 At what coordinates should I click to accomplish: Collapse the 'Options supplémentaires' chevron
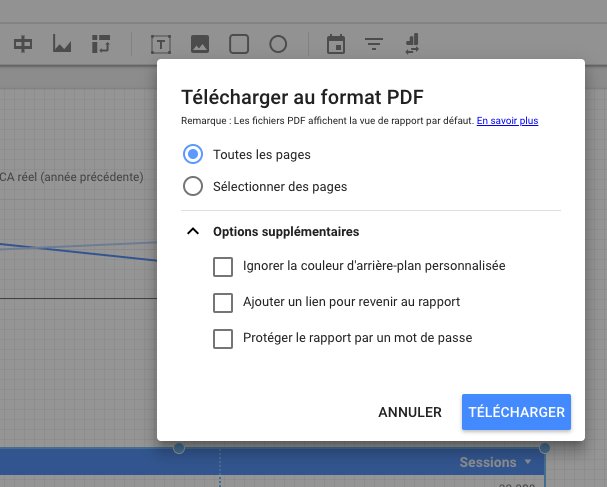click(x=193, y=231)
